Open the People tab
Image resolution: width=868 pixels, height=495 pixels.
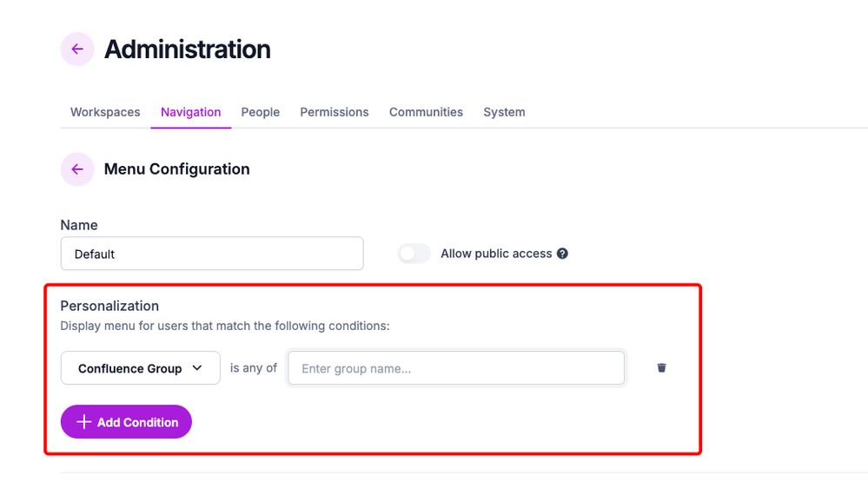tap(260, 112)
